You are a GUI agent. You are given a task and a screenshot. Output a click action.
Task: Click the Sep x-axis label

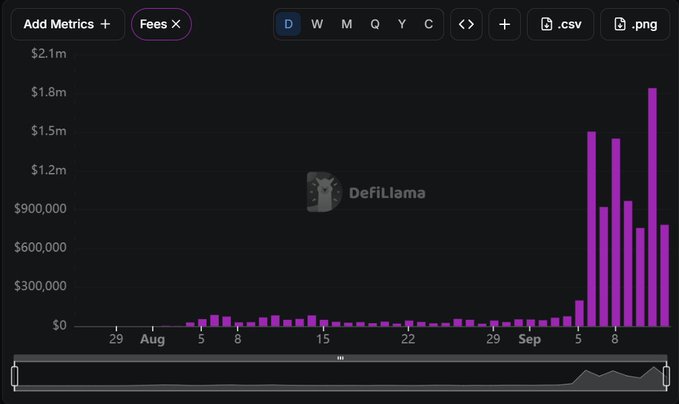click(530, 339)
